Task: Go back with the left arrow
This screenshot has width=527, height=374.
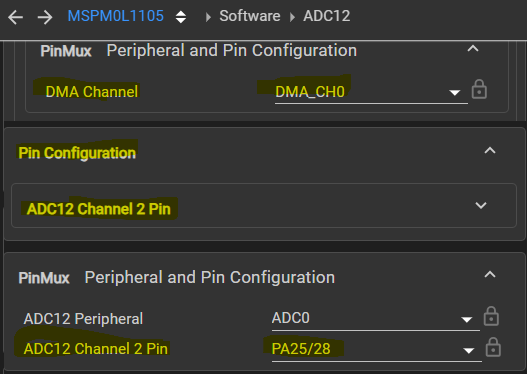Action: coord(15,17)
